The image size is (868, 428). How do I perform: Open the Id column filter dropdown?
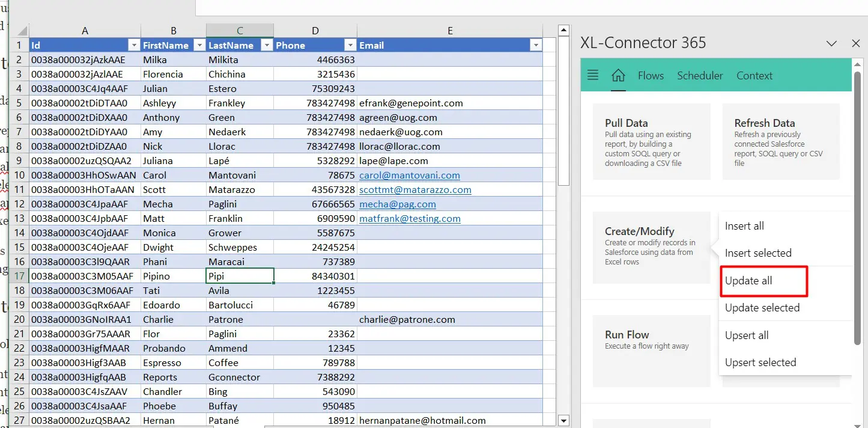click(x=134, y=46)
